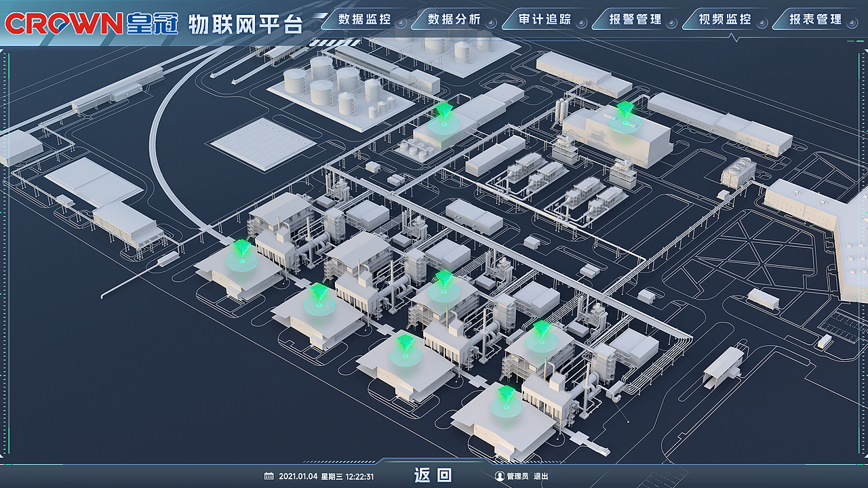Open the 报警管理 tab

636,20
